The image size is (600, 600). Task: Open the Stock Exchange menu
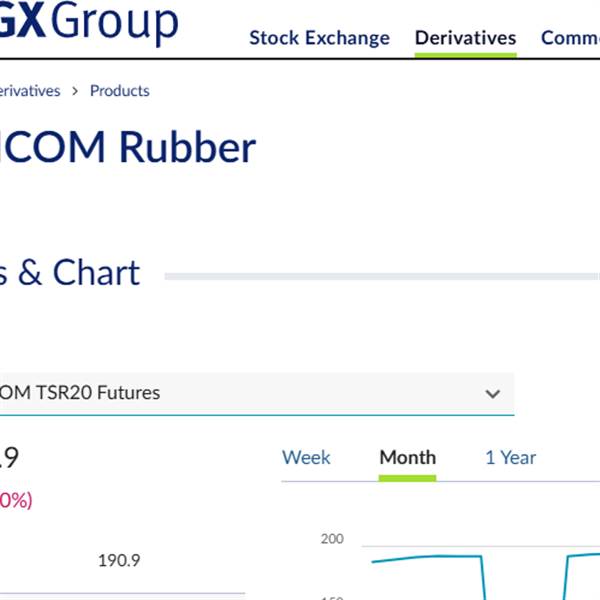(319, 38)
